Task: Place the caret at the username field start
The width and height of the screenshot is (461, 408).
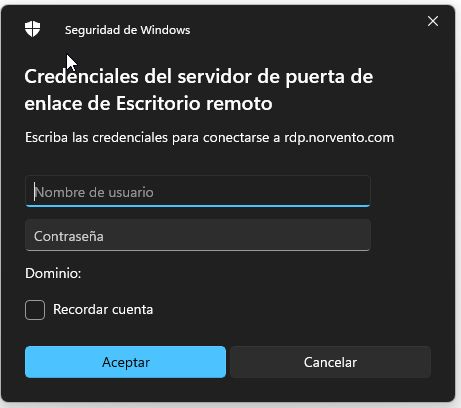Action: [34, 192]
